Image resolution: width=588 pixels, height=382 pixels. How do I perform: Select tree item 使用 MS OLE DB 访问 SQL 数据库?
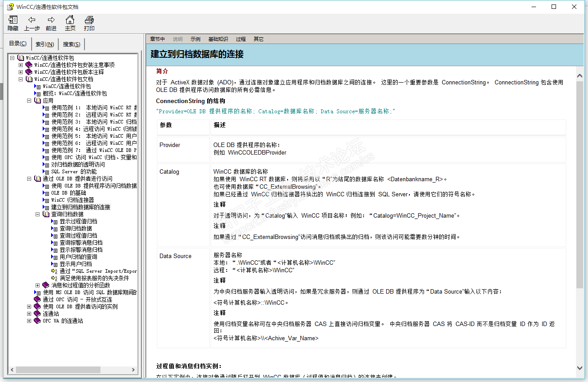point(90,292)
